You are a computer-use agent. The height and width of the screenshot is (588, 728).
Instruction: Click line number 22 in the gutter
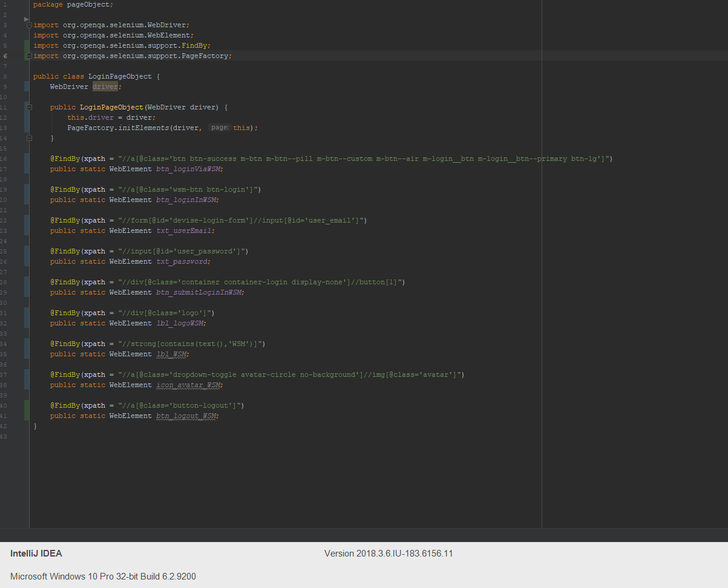(5, 220)
